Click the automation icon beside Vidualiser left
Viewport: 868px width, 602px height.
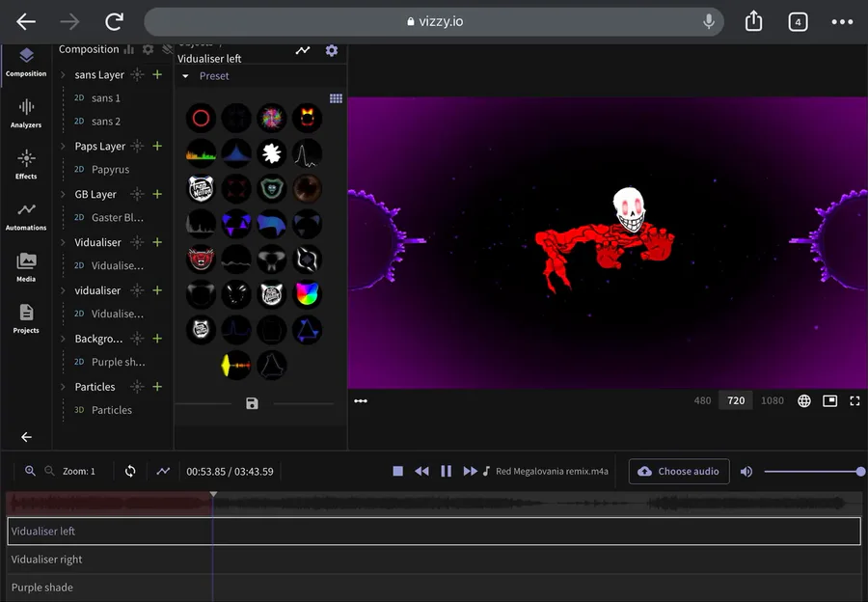point(303,50)
